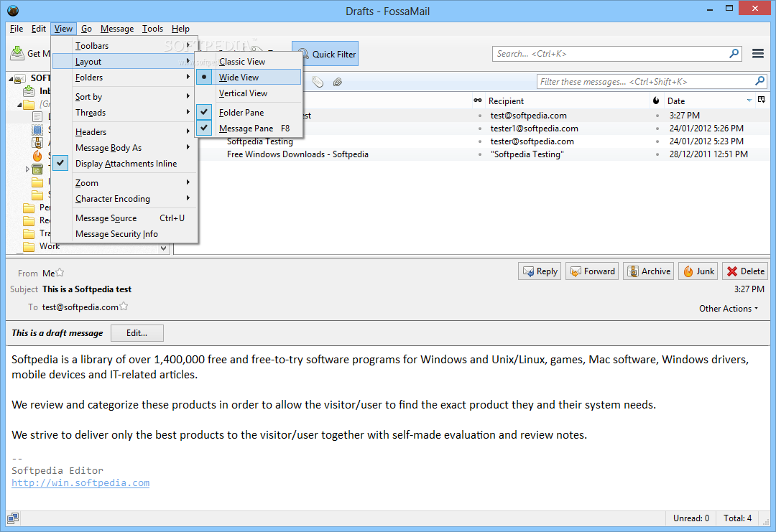Open the Toolbars submenu
The height and width of the screenshot is (532, 776).
click(x=125, y=45)
